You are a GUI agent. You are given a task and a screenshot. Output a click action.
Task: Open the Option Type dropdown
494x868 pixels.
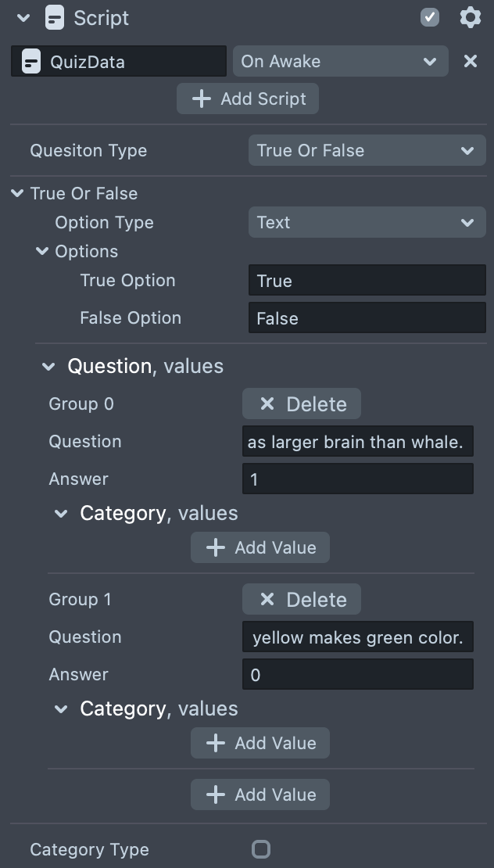pos(367,222)
